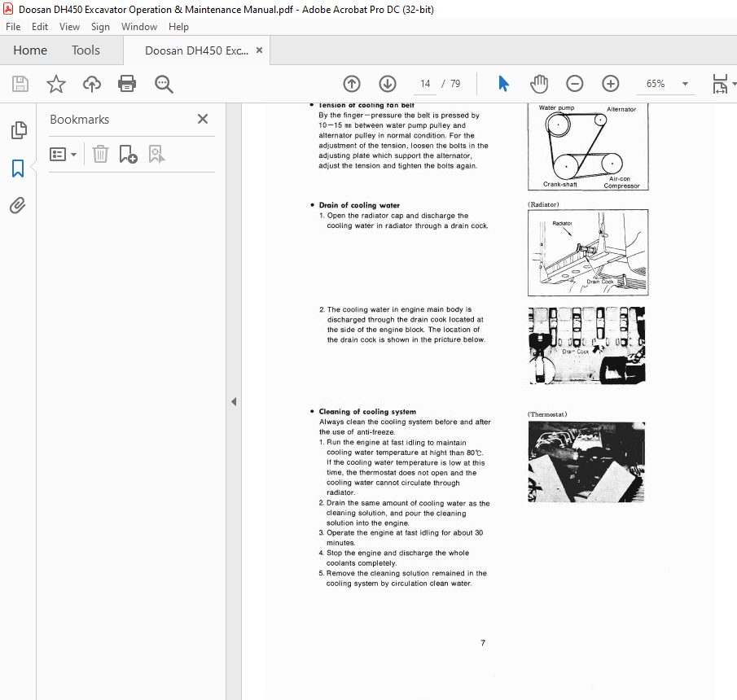
Task: Click the Radiator drain cock illustration
Action: [588, 253]
